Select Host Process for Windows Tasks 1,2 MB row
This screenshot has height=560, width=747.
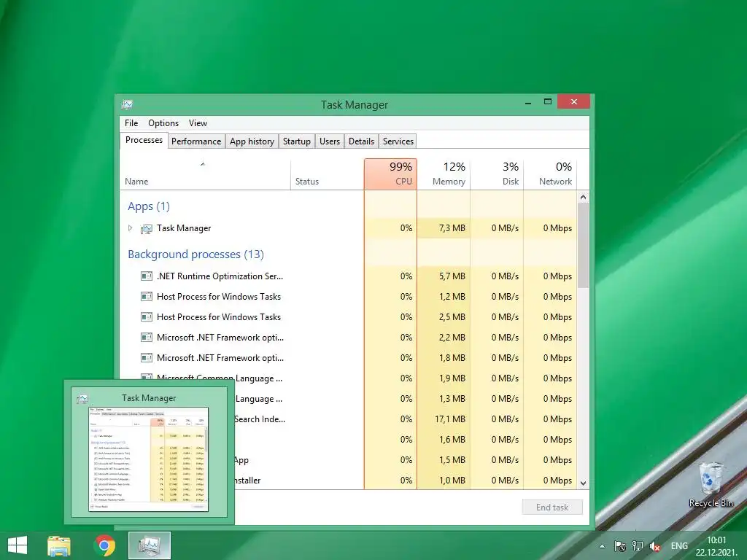coord(348,297)
